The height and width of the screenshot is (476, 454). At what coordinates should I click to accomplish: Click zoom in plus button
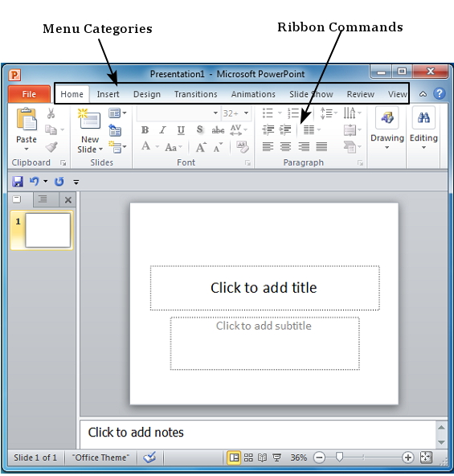(x=407, y=458)
